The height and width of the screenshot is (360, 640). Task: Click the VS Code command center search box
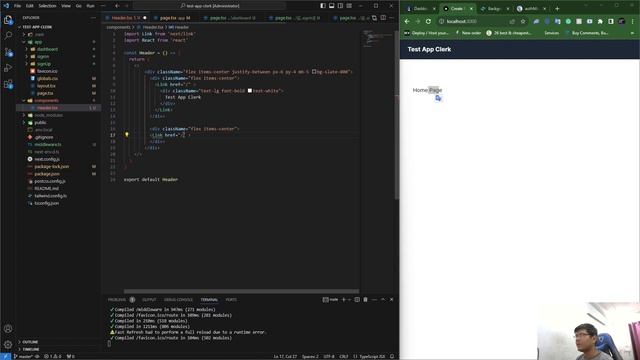[209, 6]
